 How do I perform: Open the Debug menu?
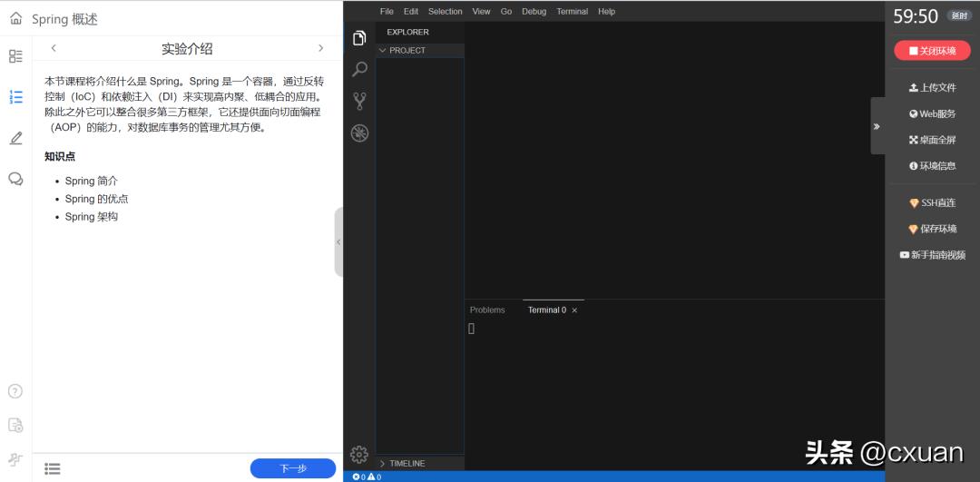click(534, 11)
